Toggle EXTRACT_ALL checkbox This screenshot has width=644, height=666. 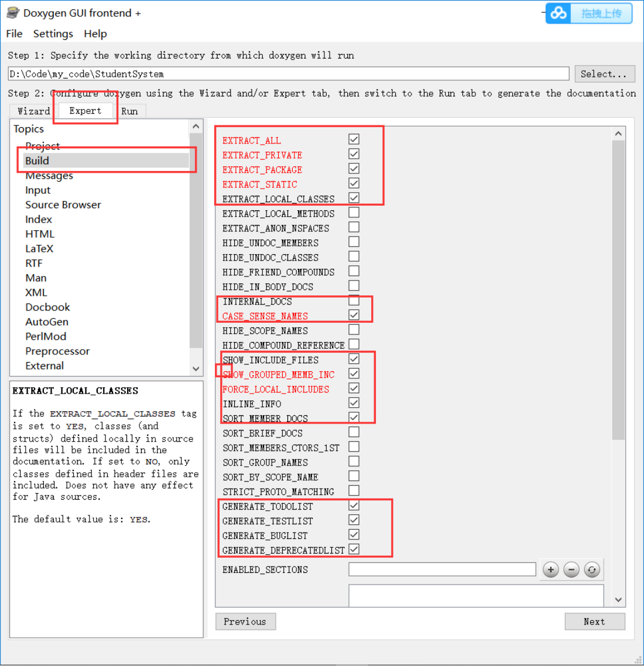pyautogui.click(x=354, y=139)
